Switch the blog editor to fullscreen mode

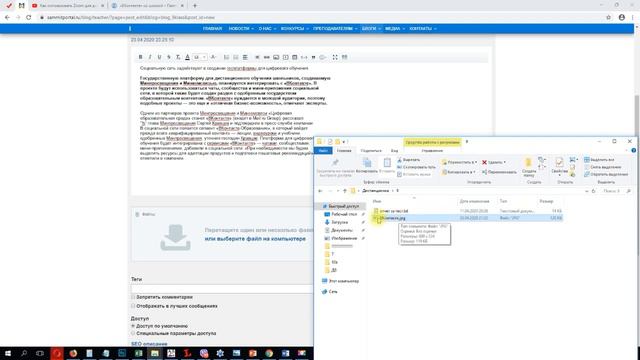tap(335, 57)
